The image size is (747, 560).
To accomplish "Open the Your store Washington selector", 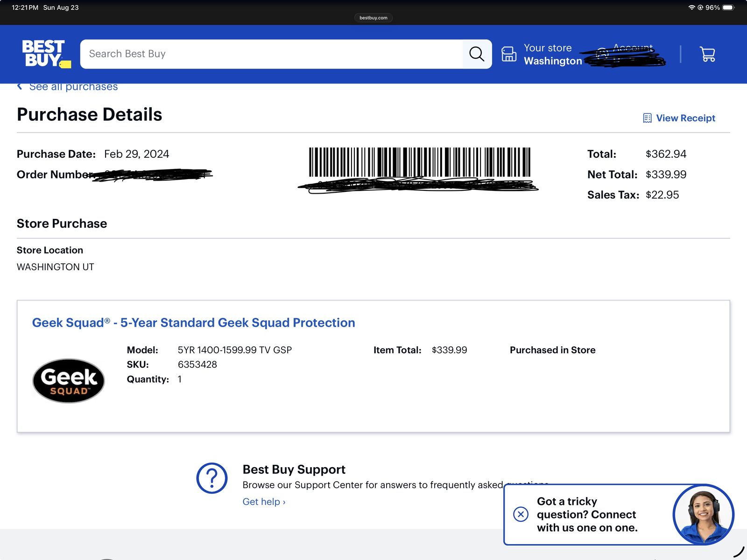I will click(542, 54).
